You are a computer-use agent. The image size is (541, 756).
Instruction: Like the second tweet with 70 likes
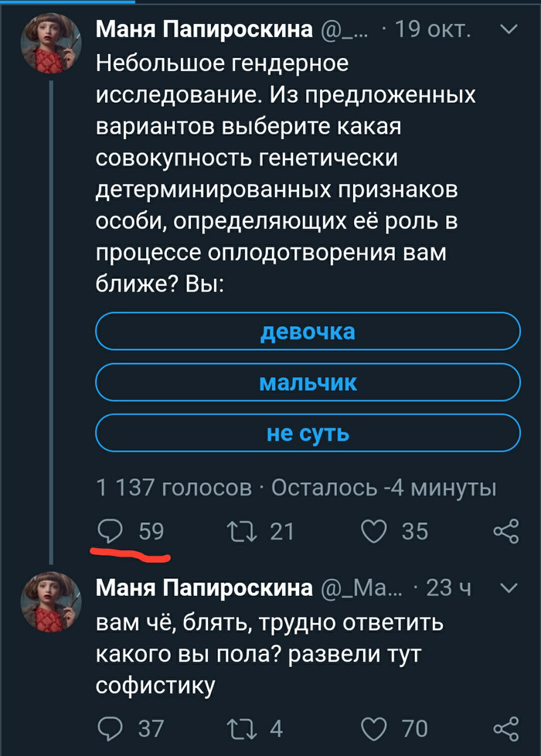point(374,728)
